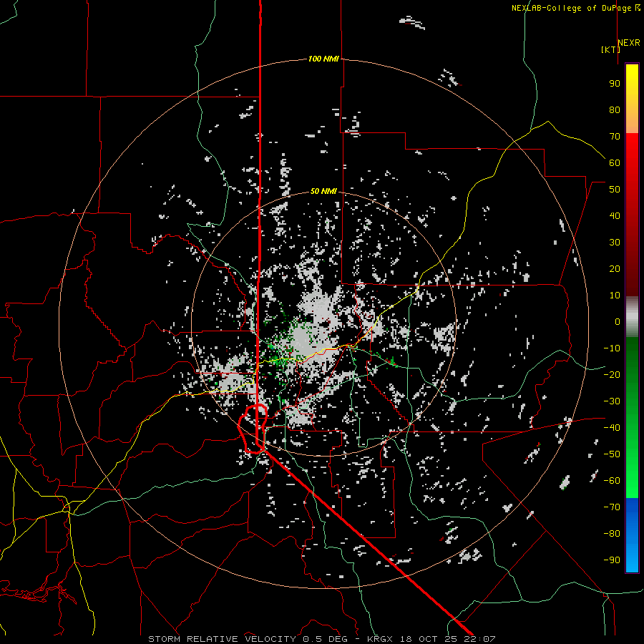Image resolution: width=644 pixels, height=644 pixels.
Task: Click the 100 NMI range ring label
Action: click(323, 59)
